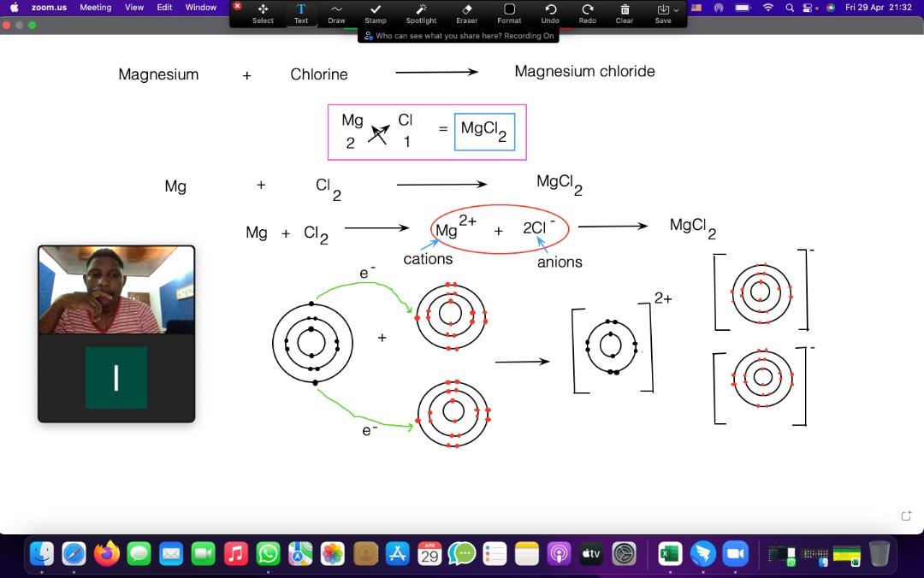Pick the Draw tool
The image size is (924, 578).
[336, 13]
